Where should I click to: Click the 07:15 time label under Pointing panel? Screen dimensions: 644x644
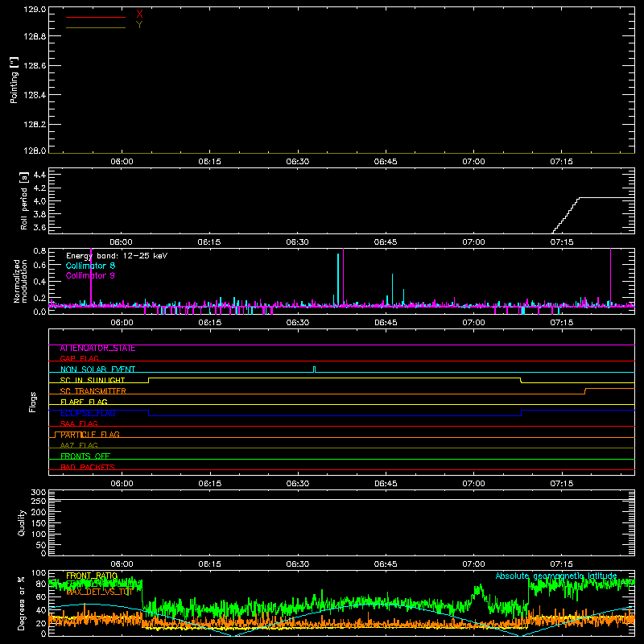561,162
